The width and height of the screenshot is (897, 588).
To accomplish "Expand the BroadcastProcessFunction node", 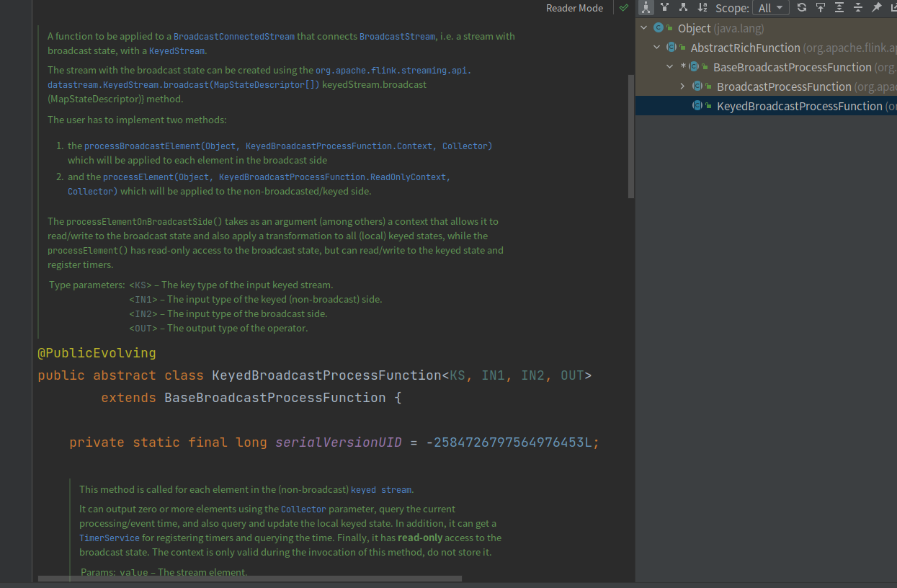I will (683, 86).
